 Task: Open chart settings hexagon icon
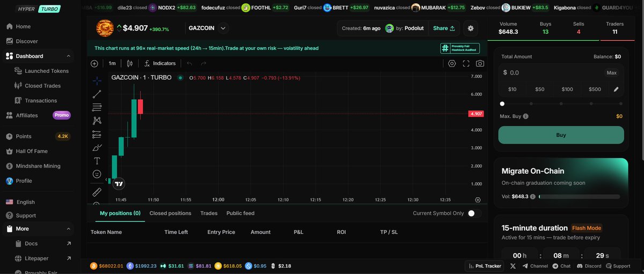[x=452, y=63]
